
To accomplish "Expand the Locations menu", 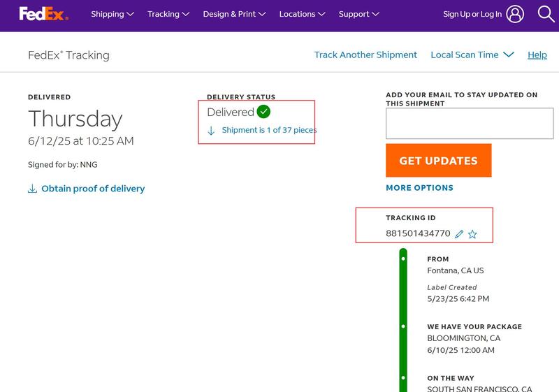I will click(x=302, y=14).
